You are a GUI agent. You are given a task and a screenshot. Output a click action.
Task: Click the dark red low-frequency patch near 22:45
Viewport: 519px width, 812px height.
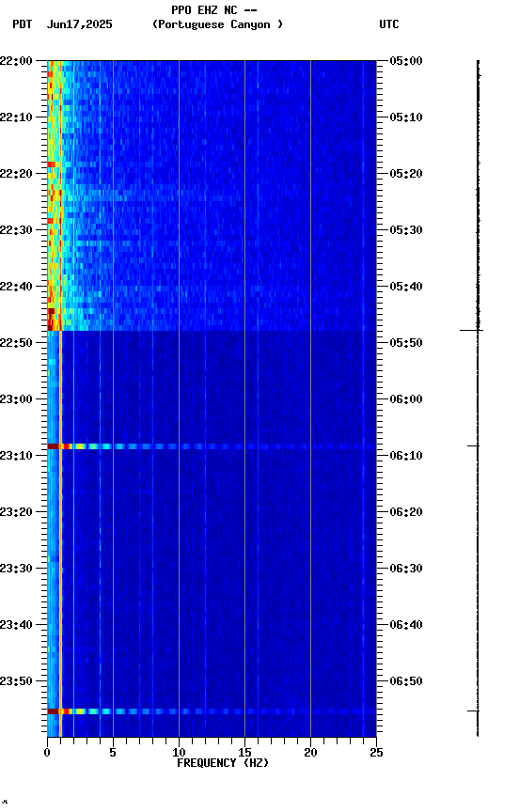[52, 311]
